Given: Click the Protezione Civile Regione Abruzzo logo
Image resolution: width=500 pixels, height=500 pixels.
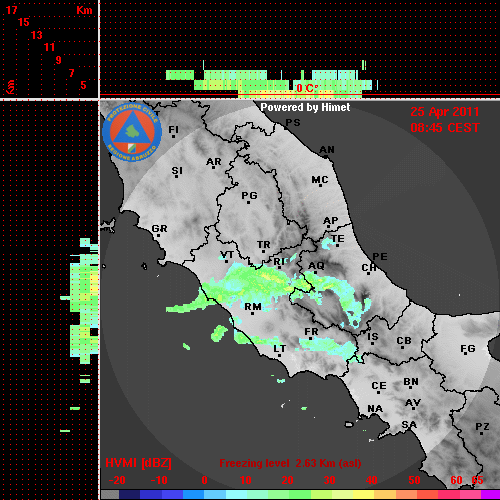Looking at the screenshot, I should pyautogui.click(x=132, y=132).
